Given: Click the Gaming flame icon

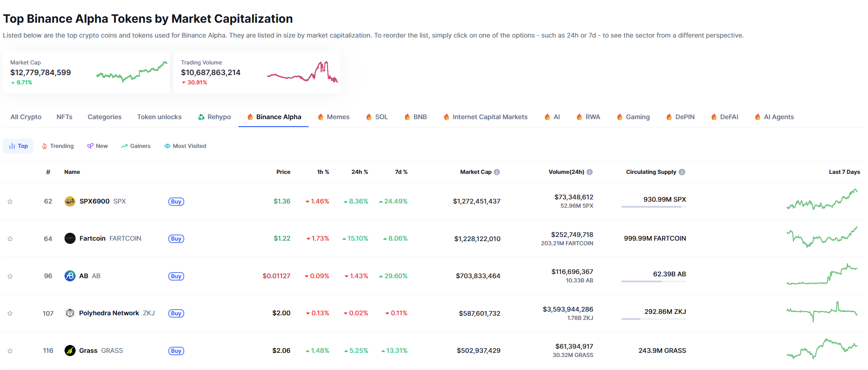Looking at the screenshot, I should (620, 117).
